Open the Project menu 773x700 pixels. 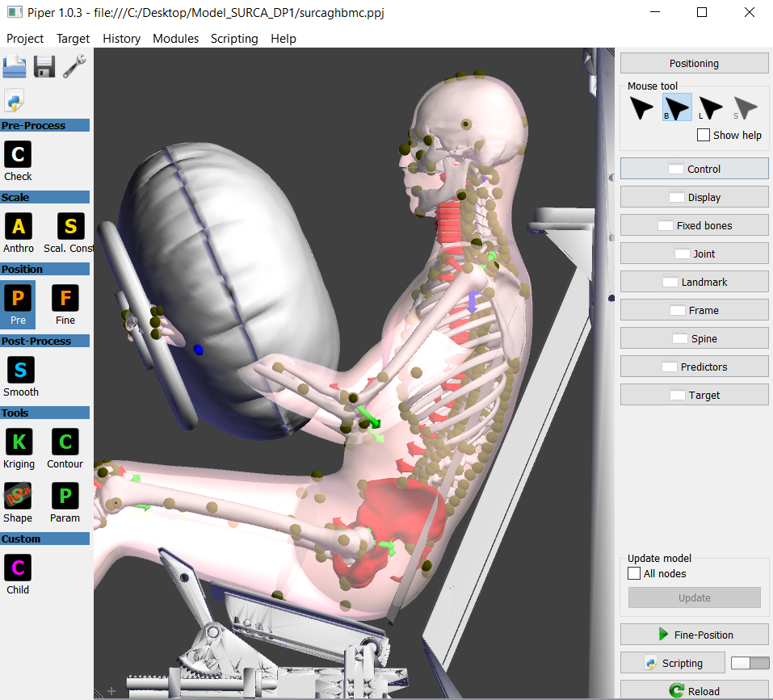click(25, 39)
